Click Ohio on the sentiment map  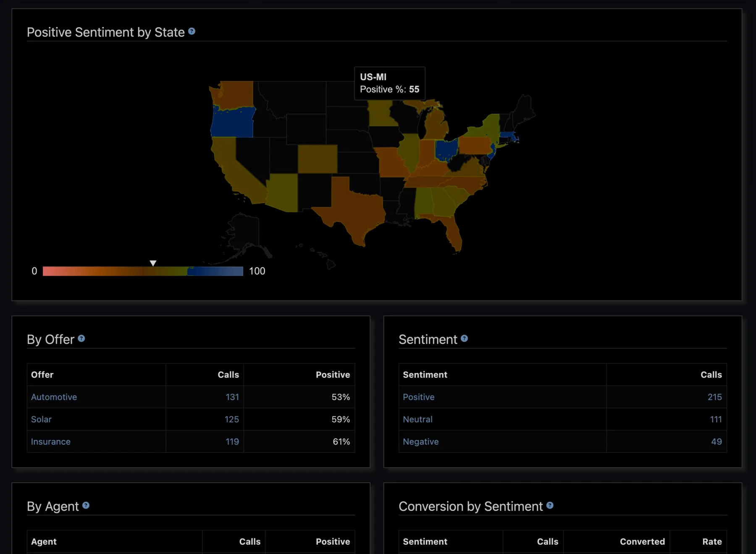pyautogui.click(x=446, y=150)
